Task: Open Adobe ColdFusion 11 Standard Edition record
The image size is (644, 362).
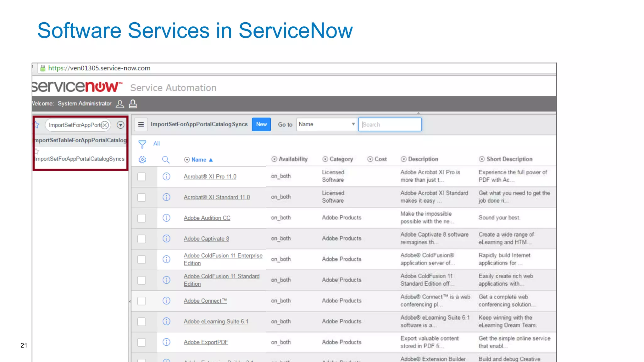Action: [x=222, y=280]
